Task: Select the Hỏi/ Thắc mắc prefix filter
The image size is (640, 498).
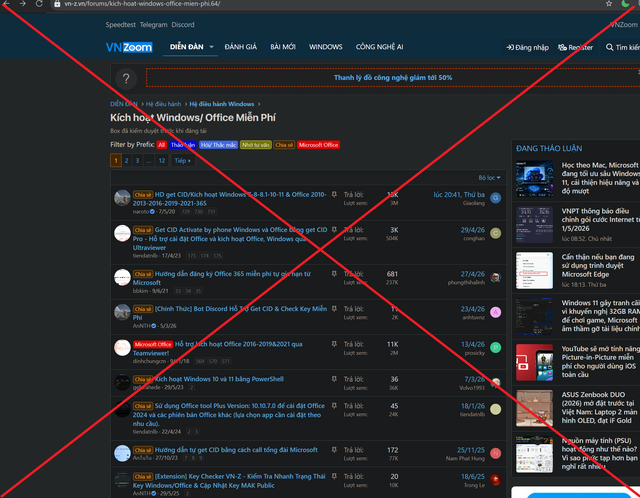Action: [218, 145]
